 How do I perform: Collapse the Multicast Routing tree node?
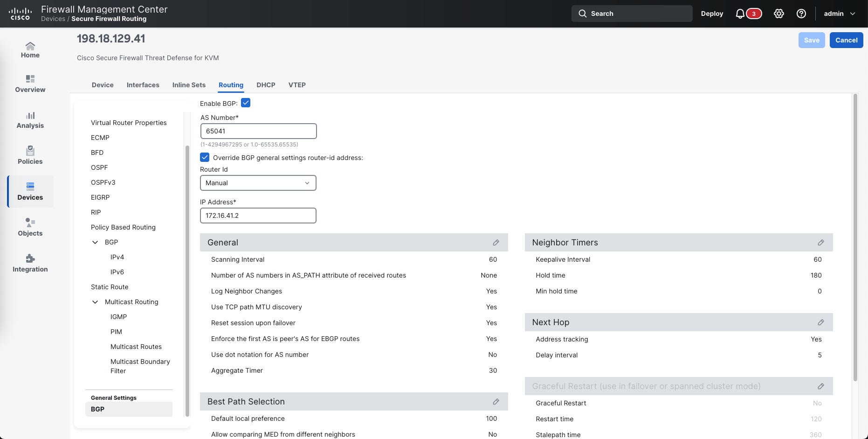pyautogui.click(x=95, y=302)
